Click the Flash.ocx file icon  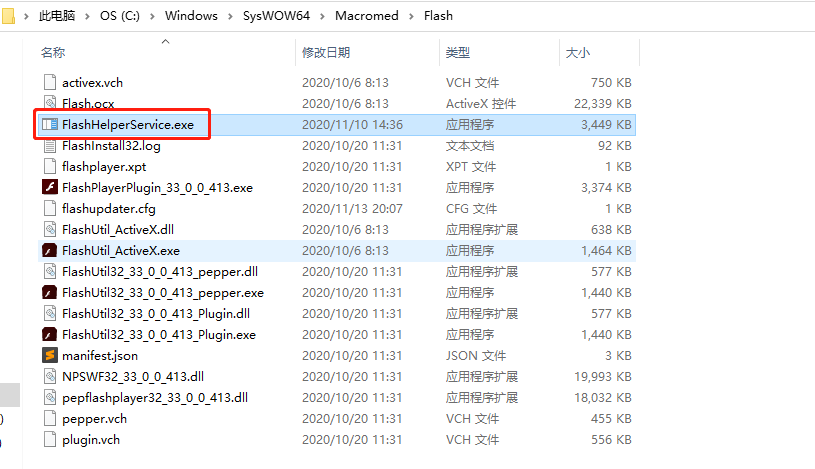tap(50, 103)
